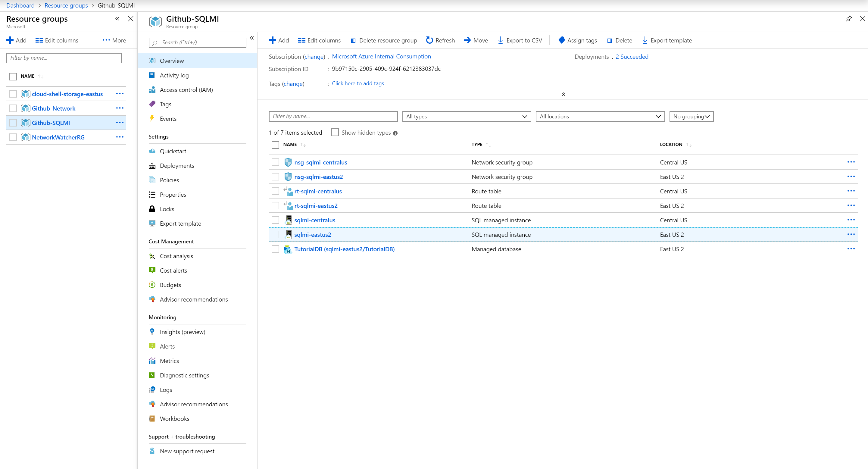
Task: Toggle the Show hidden types checkbox
Action: [x=335, y=133]
